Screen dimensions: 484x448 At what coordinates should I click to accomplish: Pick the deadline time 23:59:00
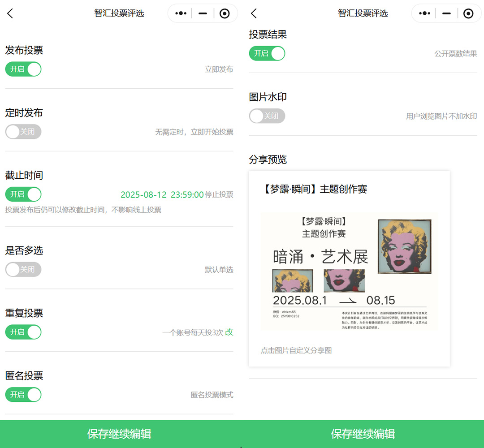(187, 195)
